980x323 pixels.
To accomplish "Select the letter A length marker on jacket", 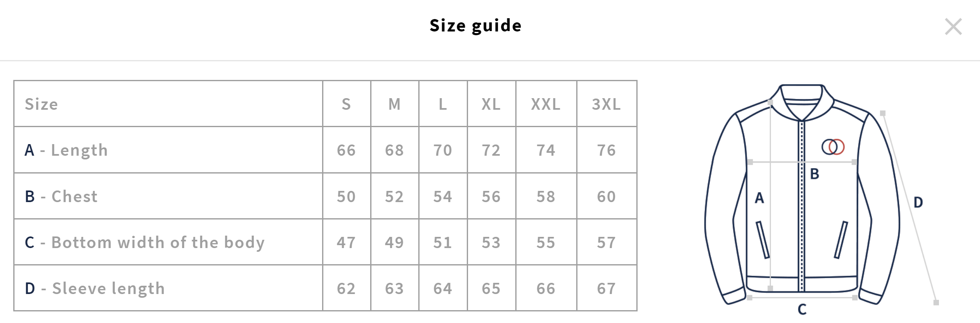I will (759, 198).
